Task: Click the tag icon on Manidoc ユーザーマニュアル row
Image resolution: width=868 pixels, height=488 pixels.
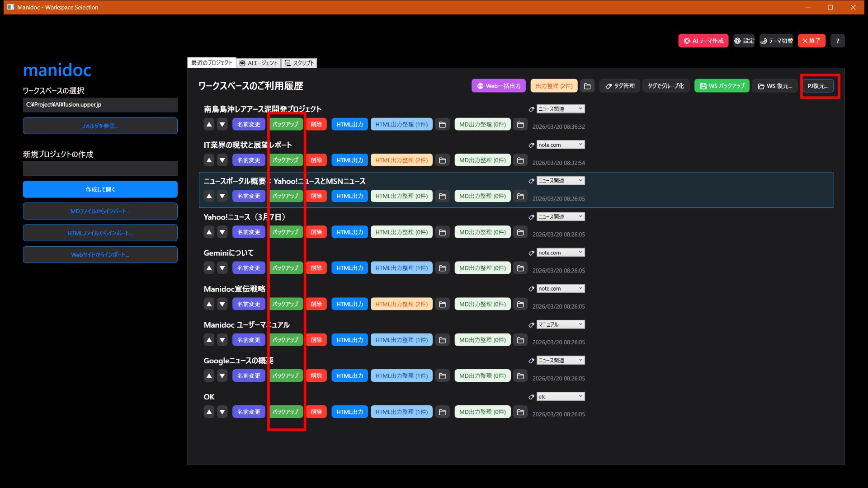Action: click(531, 324)
